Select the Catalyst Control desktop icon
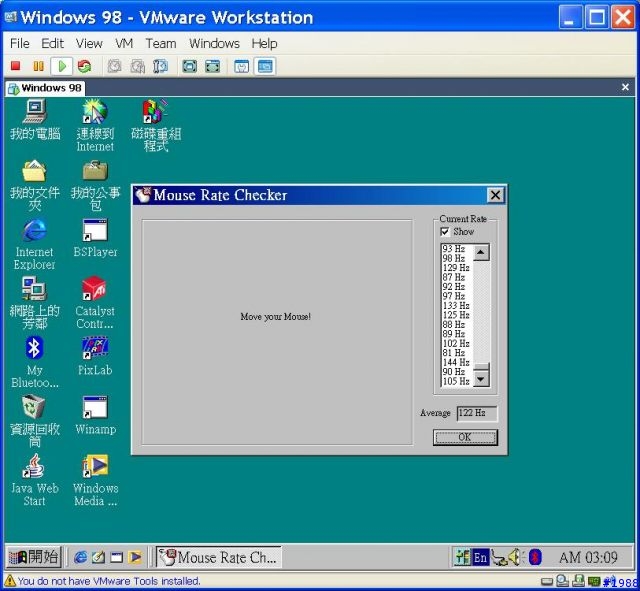 click(x=95, y=303)
